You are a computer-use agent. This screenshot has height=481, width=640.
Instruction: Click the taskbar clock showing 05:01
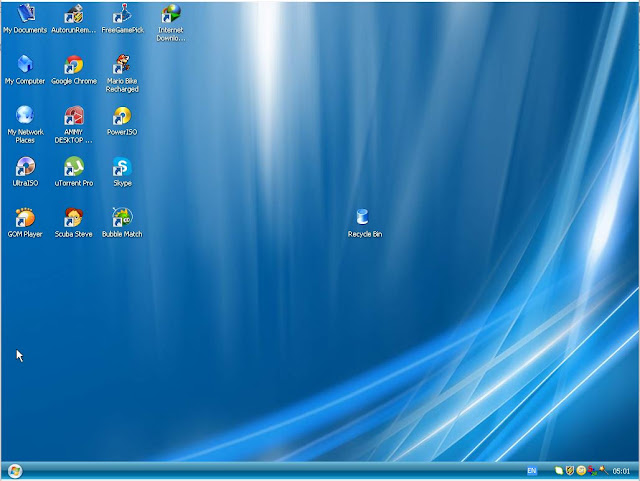tap(621, 471)
